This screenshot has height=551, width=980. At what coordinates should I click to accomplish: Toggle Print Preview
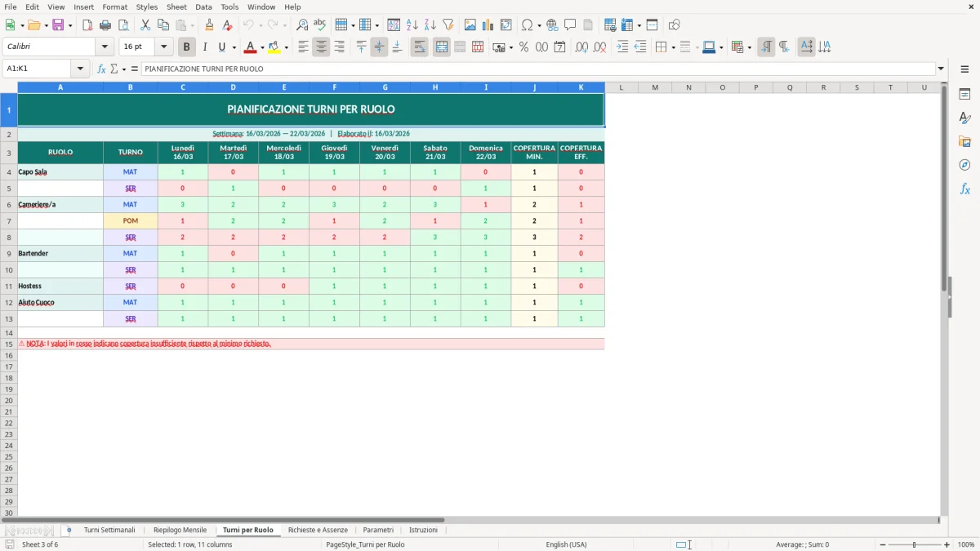(123, 25)
